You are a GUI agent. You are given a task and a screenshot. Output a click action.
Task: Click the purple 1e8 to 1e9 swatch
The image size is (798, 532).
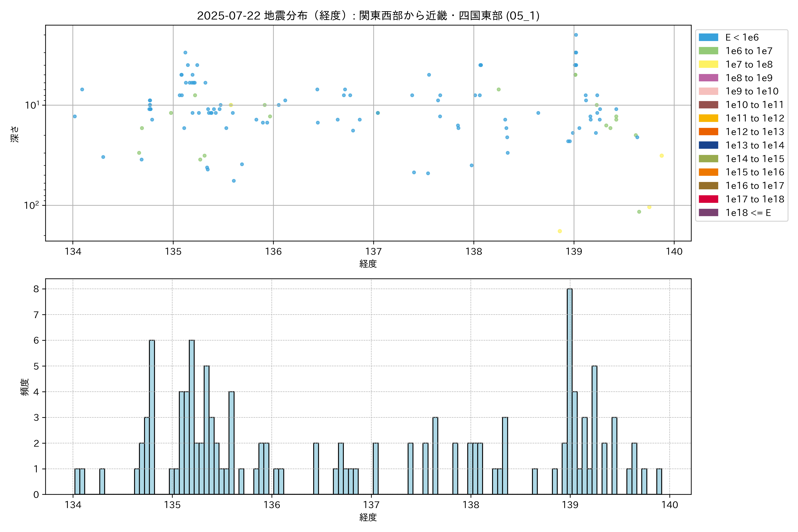pyautogui.click(x=708, y=78)
